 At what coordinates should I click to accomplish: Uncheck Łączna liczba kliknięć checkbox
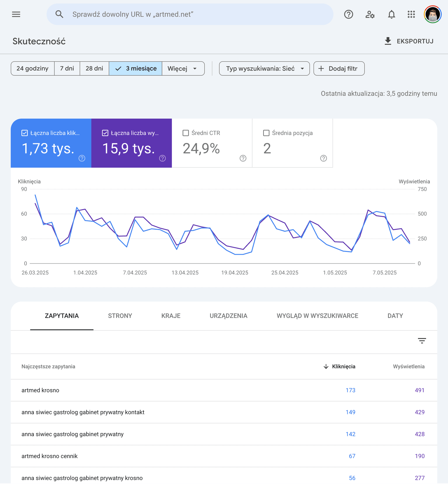(24, 133)
